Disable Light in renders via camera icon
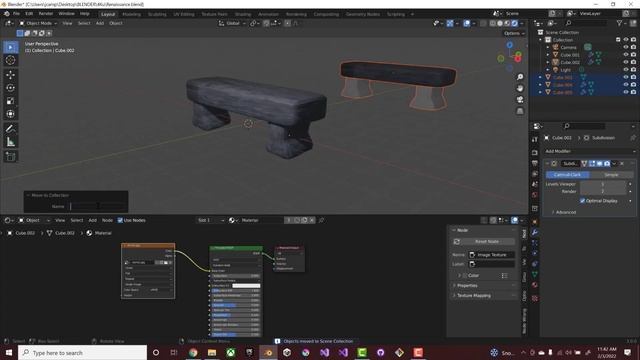Image resolution: width=640 pixels, height=360 pixels. (633, 70)
